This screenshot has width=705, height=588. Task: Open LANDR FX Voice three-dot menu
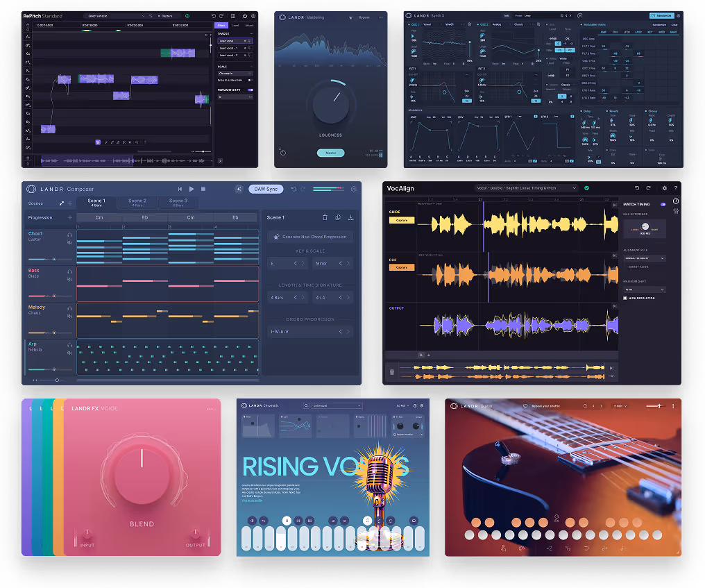[x=210, y=409]
